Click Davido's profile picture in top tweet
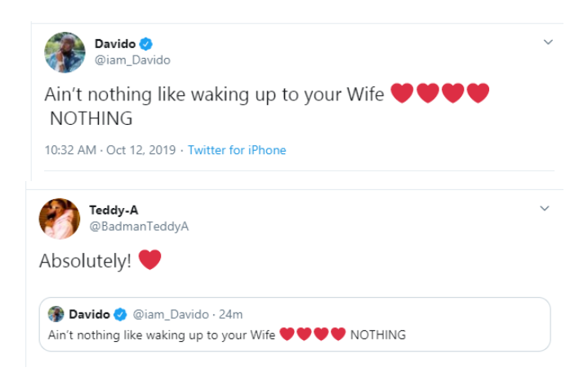This screenshot has width=588, height=385. pos(65,52)
